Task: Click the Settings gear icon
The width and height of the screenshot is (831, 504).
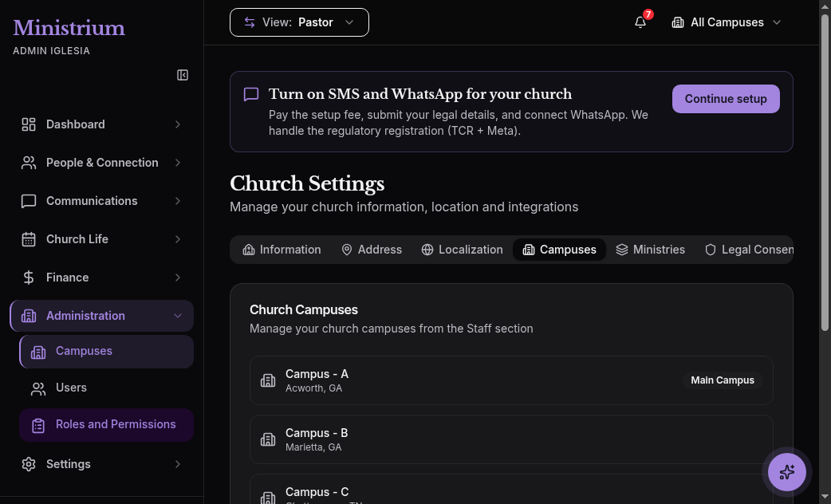Action: (x=29, y=464)
